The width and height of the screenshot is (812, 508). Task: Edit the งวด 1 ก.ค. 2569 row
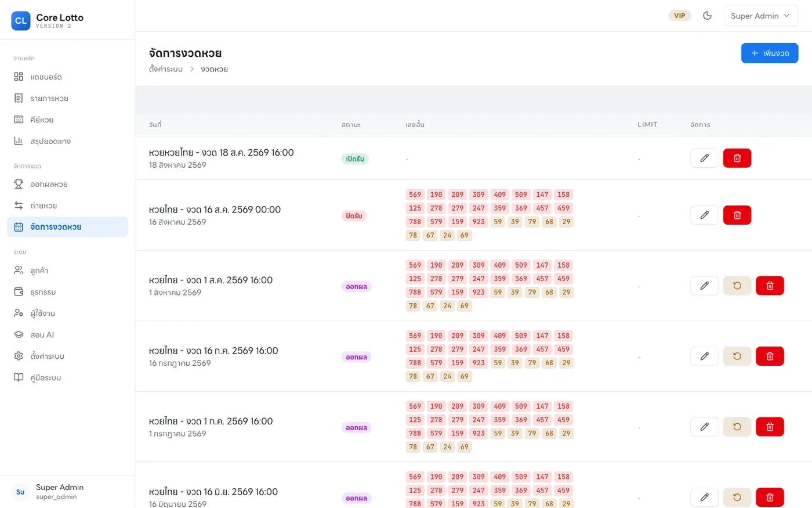(x=705, y=427)
